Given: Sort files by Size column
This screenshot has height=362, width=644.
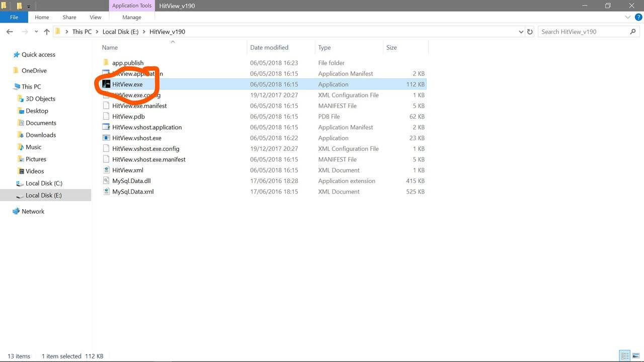Looking at the screenshot, I should pos(391,48).
